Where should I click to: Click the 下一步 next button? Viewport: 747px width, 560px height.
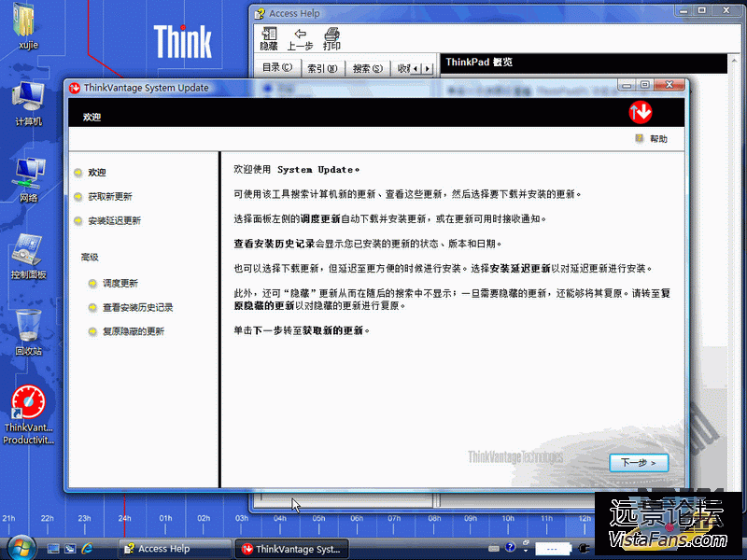click(639, 463)
